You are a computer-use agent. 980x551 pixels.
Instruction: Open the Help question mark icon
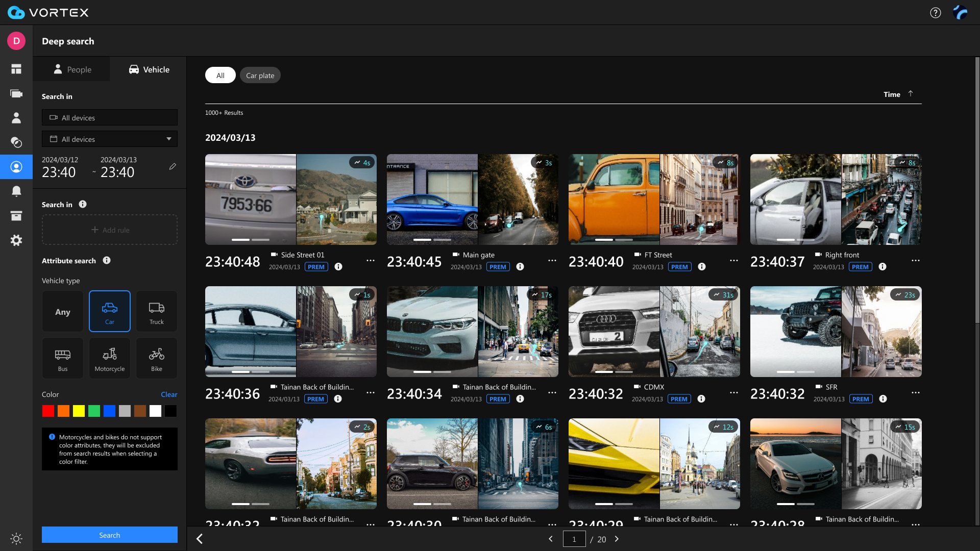[936, 12]
